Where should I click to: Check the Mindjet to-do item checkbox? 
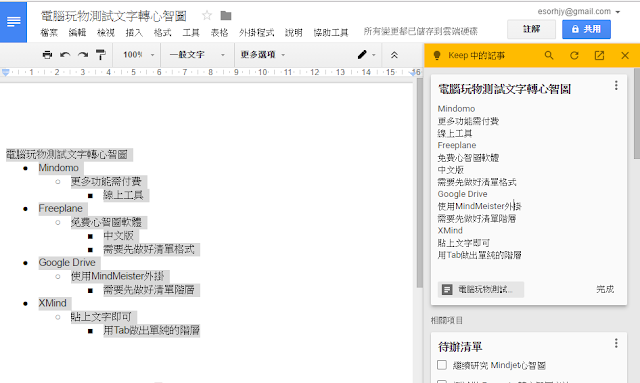tap(442, 365)
